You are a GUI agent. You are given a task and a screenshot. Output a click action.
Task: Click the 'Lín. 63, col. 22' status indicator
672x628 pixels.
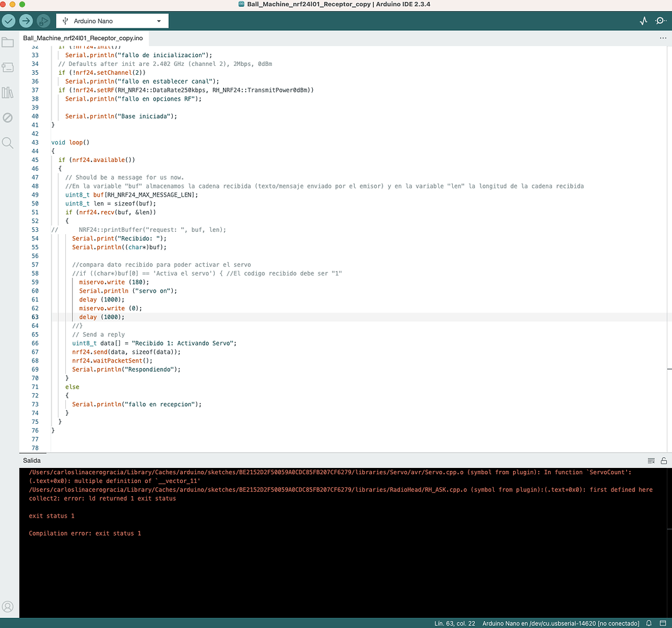tap(454, 623)
